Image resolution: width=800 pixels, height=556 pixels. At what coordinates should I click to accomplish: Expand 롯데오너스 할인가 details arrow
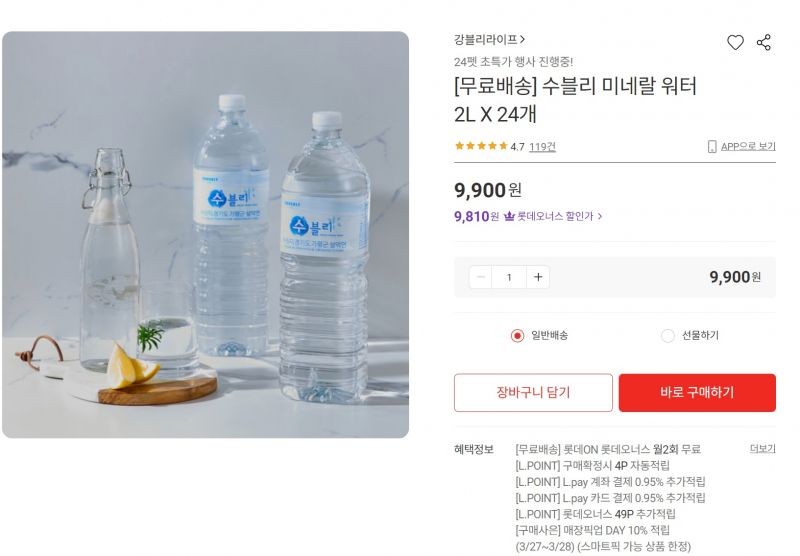tap(600, 216)
